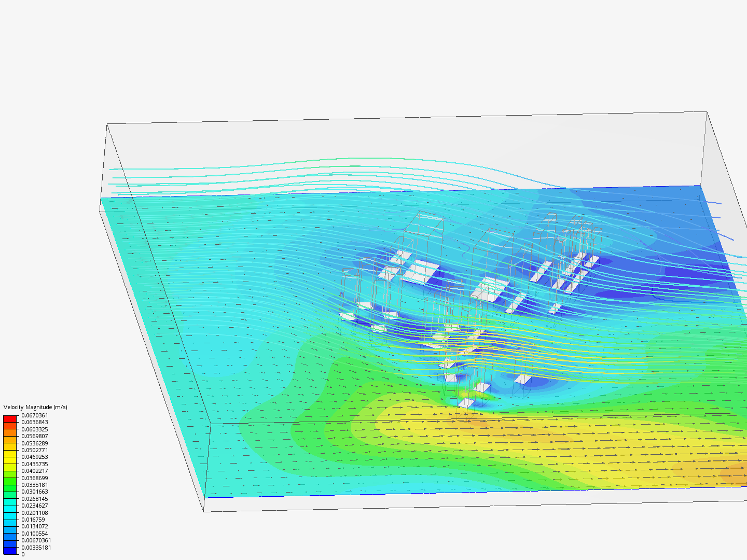The image size is (747, 560).
Task: Click the 0.0670361 maximum value label
Action: click(35, 416)
